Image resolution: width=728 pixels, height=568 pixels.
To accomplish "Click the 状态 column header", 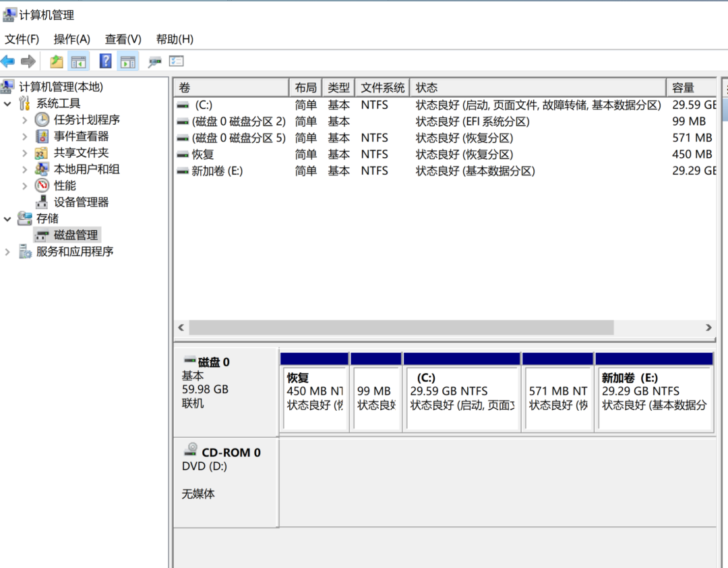I will pos(538,88).
